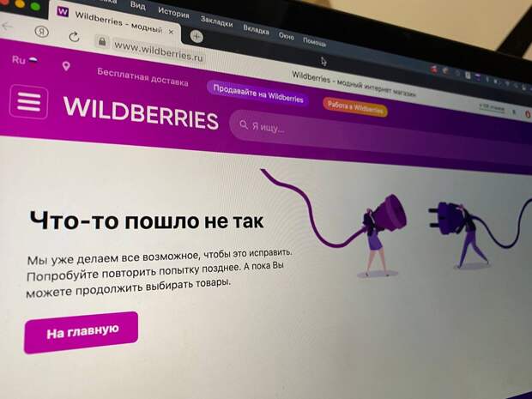
Task: Click the magnifier icon in search field
Action: (244, 125)
